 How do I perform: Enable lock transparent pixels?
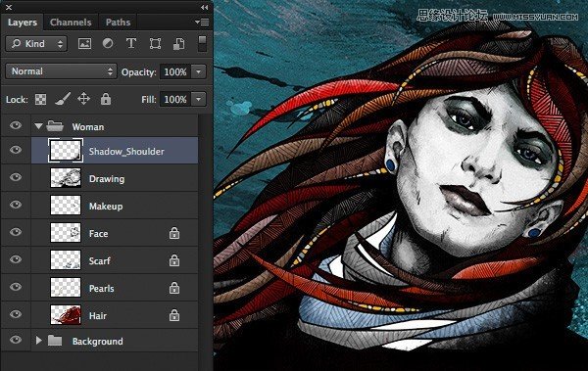[40, 99]
